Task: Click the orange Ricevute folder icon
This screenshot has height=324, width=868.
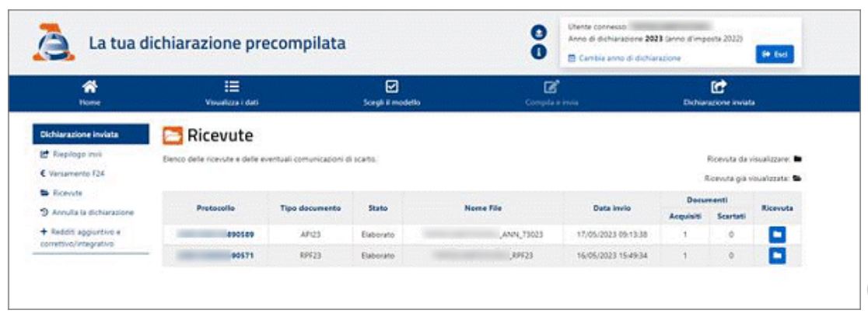Action: coord(170,138)
